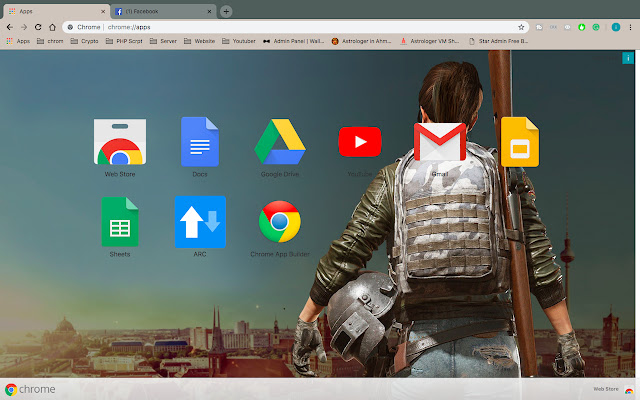640x400 pixels.
Task: Go to the home page
Action: tap(52, 27)
